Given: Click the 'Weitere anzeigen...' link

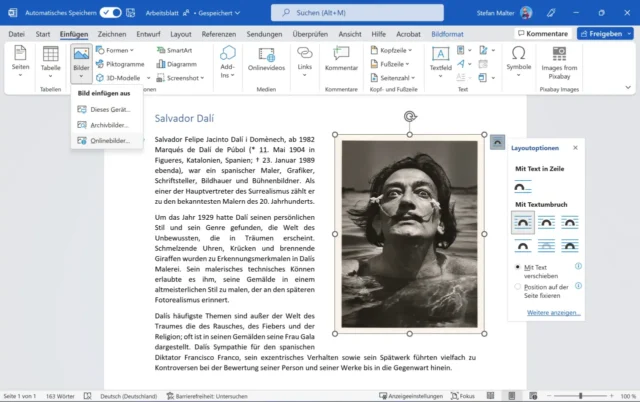Looking at the screenshot, I should pos(553,313).
